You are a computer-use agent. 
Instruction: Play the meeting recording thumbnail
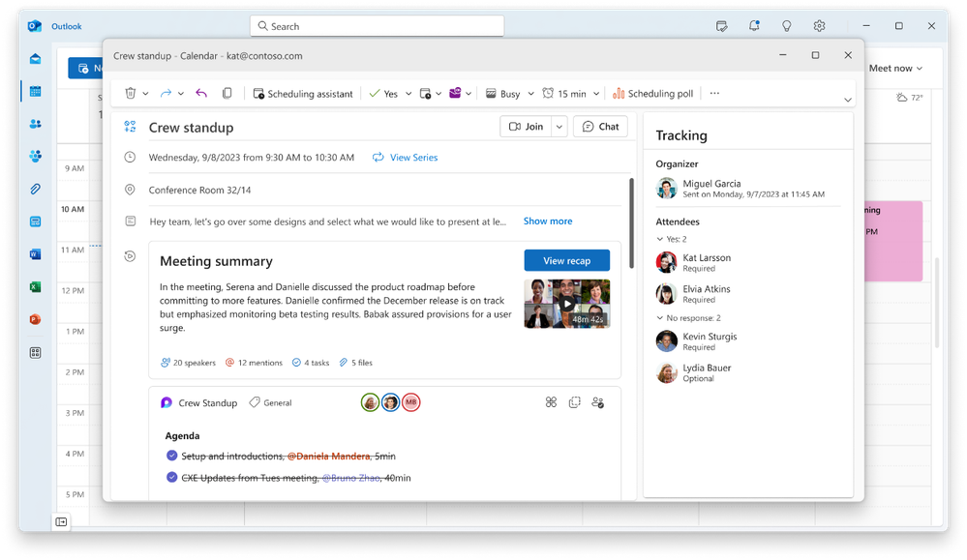566,303
